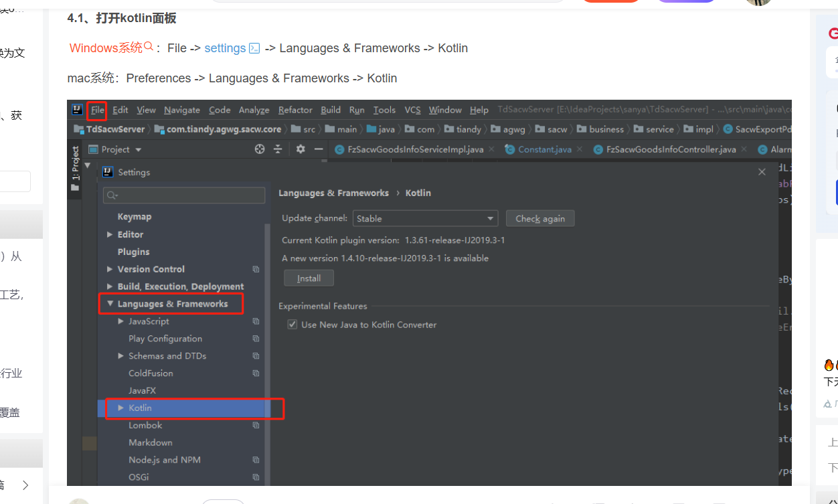838x504 pixels.
Task: Expand Schemas and DTDs node
Action: 121,356
